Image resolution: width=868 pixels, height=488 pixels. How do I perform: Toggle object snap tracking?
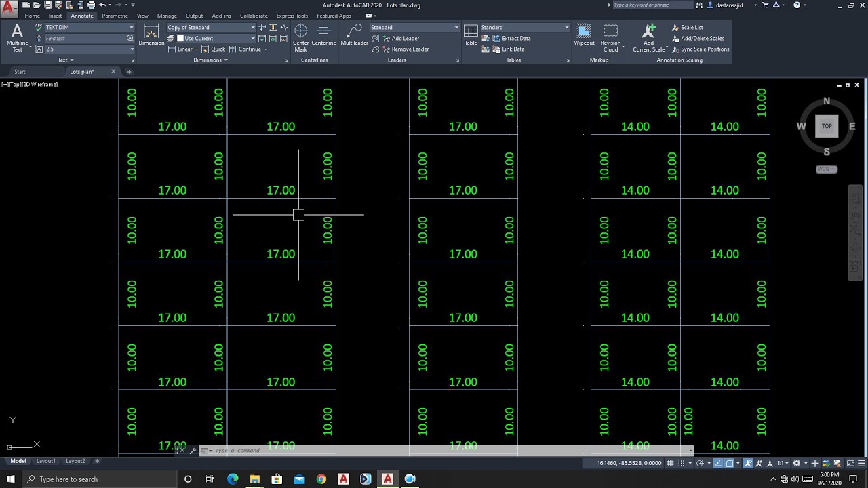coord(717,463)
